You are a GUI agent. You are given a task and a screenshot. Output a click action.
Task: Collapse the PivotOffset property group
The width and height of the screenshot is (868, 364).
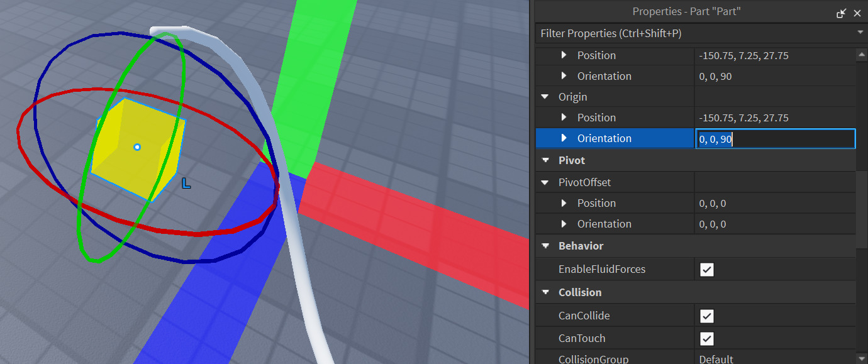click(545, 182)
